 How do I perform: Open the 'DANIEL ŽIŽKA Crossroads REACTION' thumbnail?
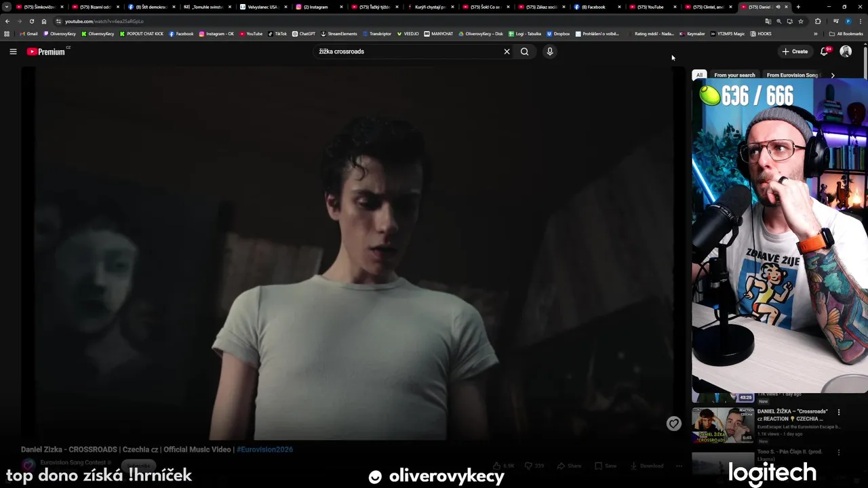(723, 425)
